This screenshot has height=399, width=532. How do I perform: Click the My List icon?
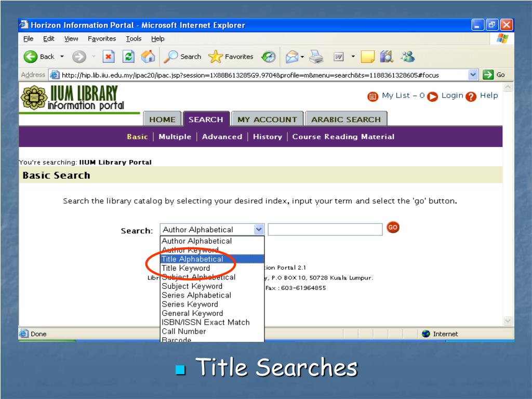point(373,97)
